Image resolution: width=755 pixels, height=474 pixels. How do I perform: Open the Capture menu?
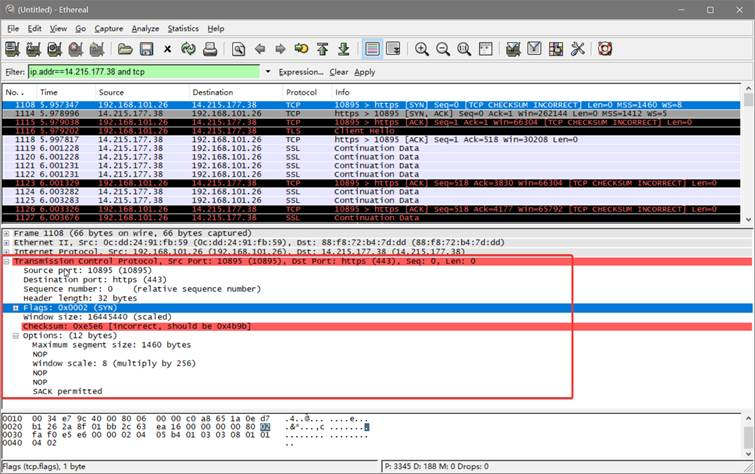pyautogui.click(x=108, y=28)
